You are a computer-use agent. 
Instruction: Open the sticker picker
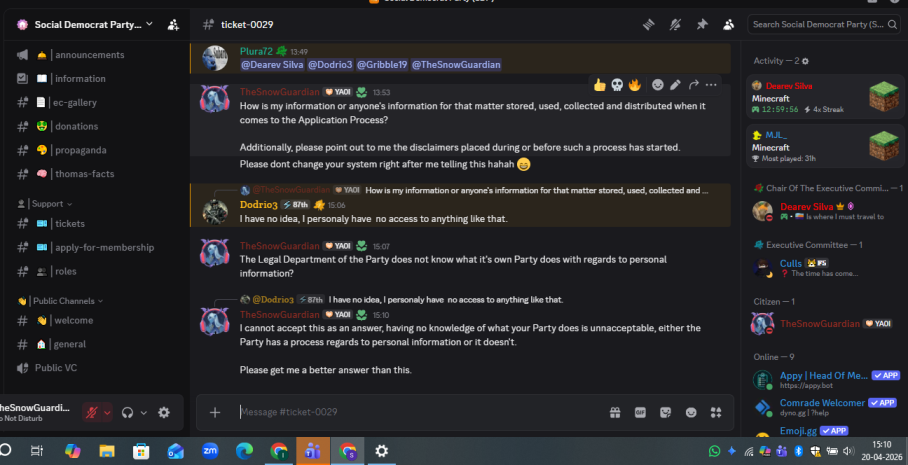point(665,412)
